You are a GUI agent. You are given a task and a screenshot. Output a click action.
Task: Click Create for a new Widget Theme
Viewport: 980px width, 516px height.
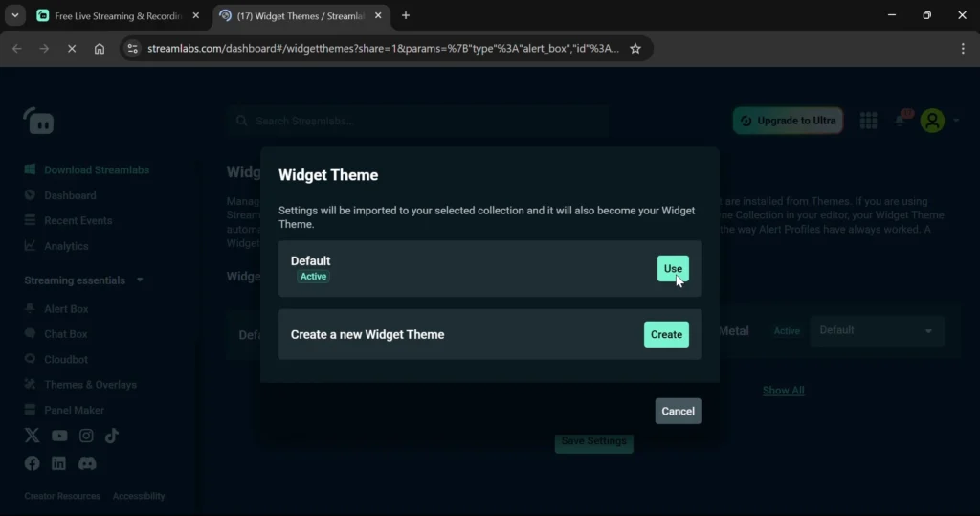[666, 335]
